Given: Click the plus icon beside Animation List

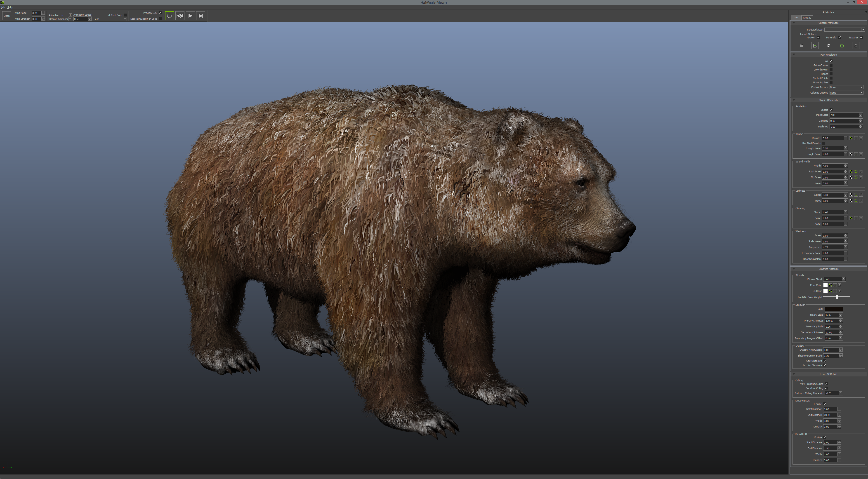Looking at the screenshot, I should [71, 15].
